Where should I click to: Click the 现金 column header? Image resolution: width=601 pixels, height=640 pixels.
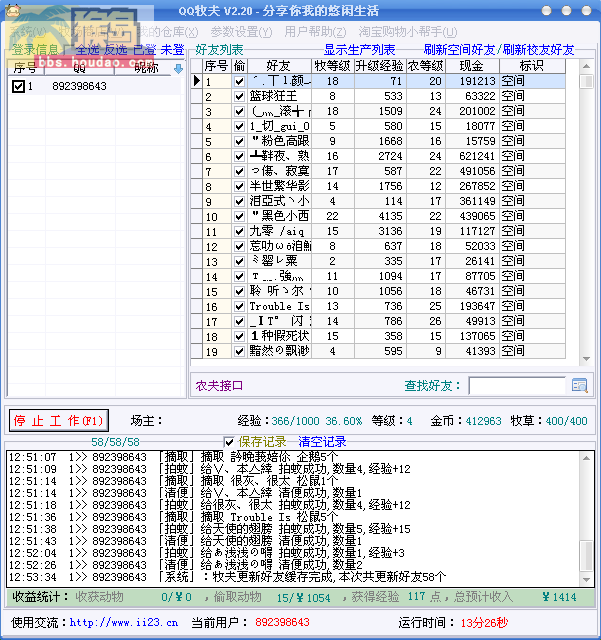pos(472,66)
